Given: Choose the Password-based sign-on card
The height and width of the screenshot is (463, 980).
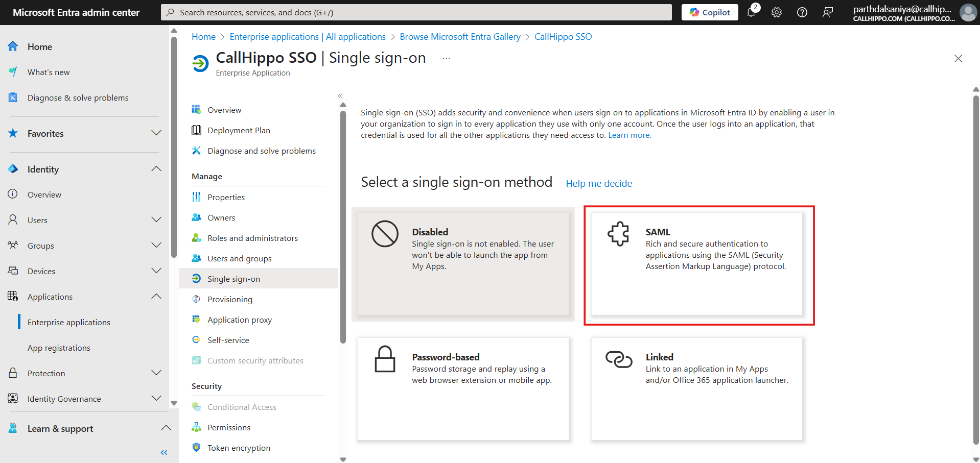Looking at the screenshot, I should point(463,389).
